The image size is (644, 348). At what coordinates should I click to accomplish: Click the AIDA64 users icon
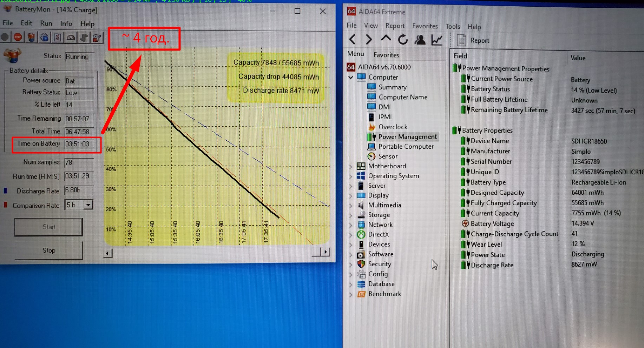pyautogui.click(x=420, y=40)
